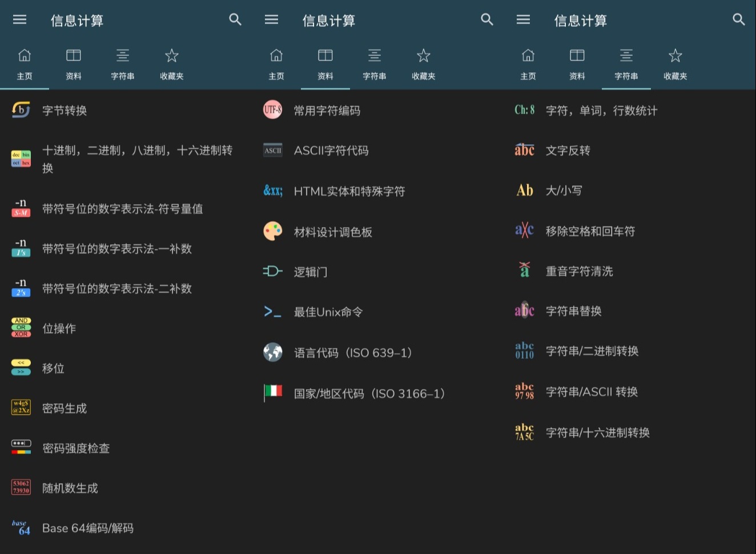Click the flag country codes icon
The height and width of the screenshot is (554, 756).
[273, 393]
